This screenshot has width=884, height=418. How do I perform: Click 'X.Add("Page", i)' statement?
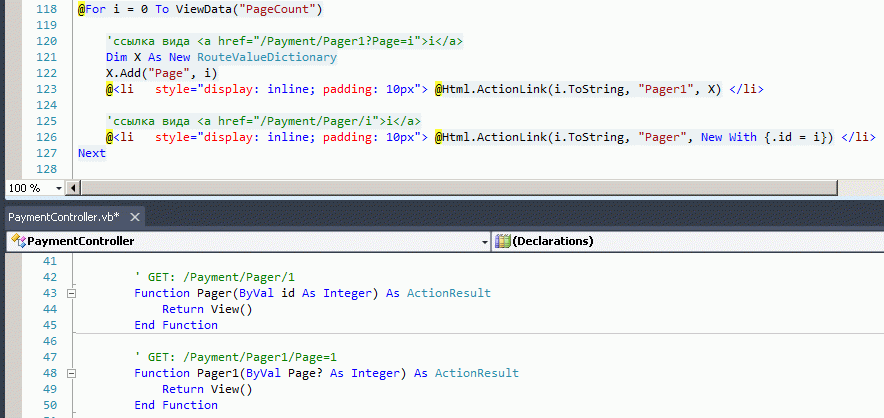[x=162, y=73]
